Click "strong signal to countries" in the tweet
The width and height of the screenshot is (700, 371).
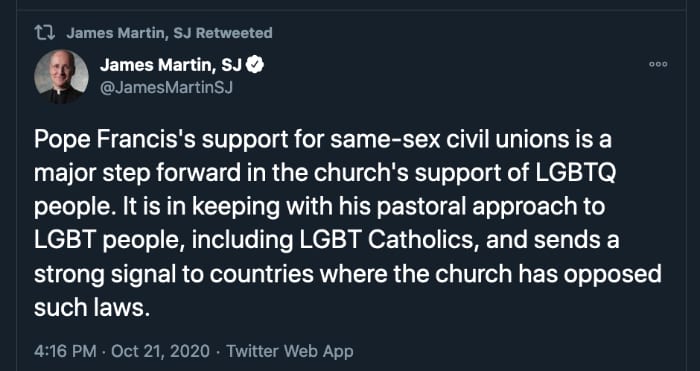coord(173,274)
